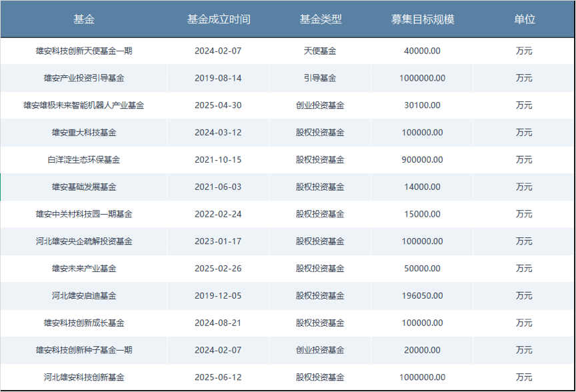Click the date 2025-02-26 of 雄安未来产业基金
Image resolution: width=576 pixels, height=392 pixels.
point(219,269)
